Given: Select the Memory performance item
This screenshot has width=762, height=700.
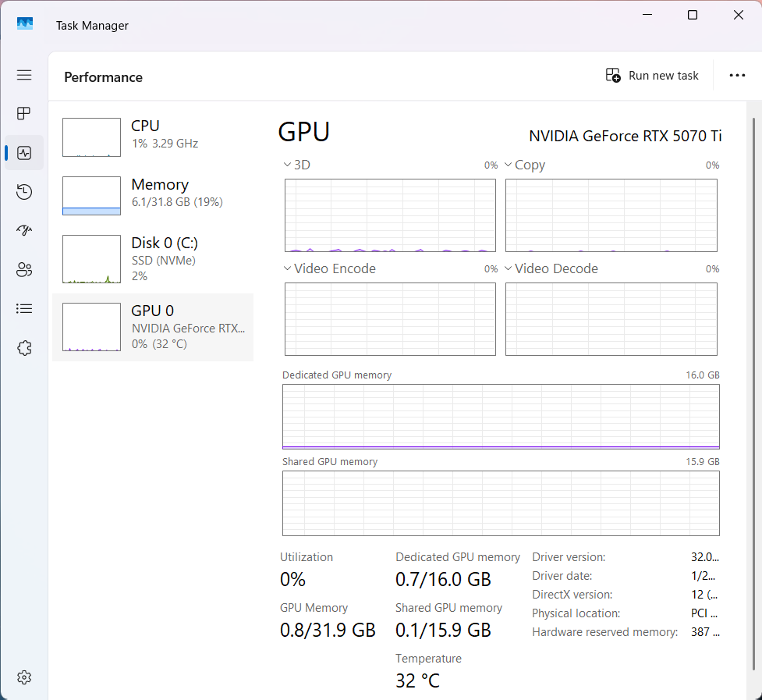Looking at the screenshot, I should [153, 196].
